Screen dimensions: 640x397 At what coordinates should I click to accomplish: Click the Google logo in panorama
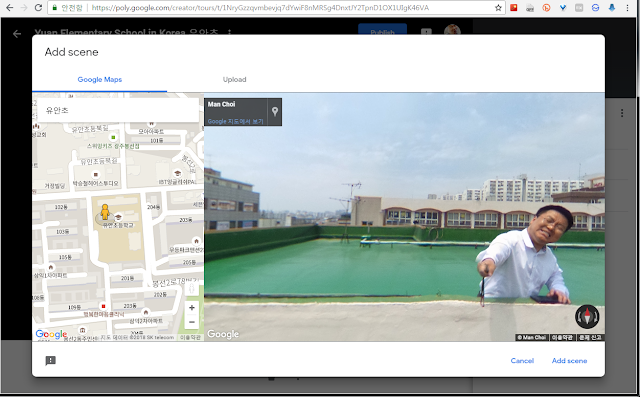pos(223,334)
